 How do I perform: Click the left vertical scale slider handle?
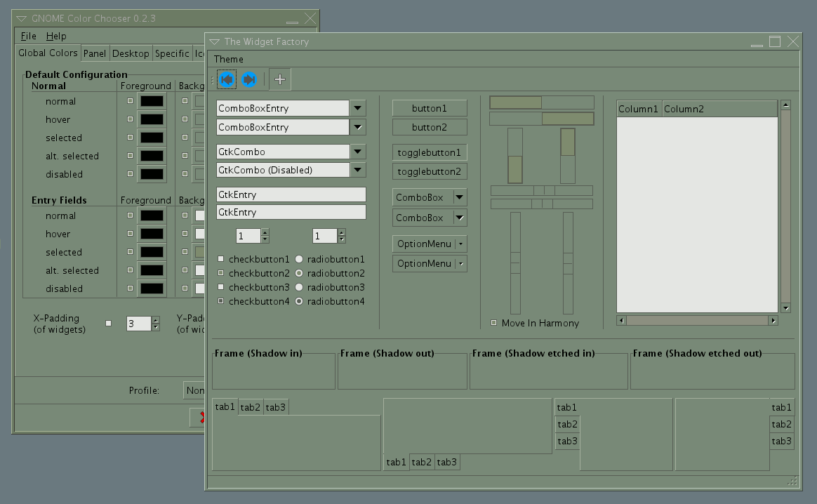point(515,263)
